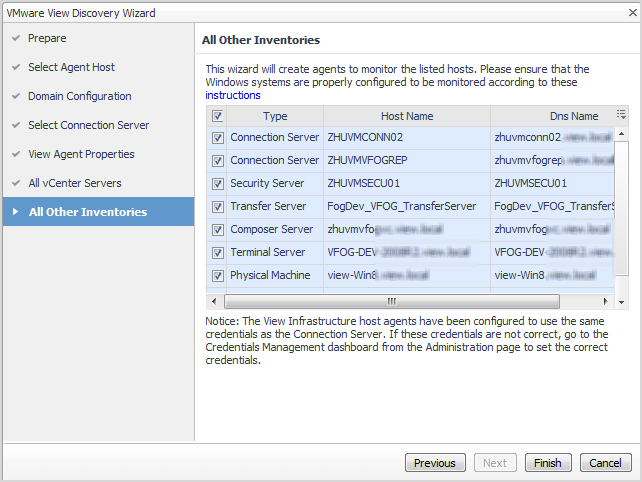Toggle the select-all checkbox in table header
The height and width of the screenshot is (482, 642).
click(218, 116)
